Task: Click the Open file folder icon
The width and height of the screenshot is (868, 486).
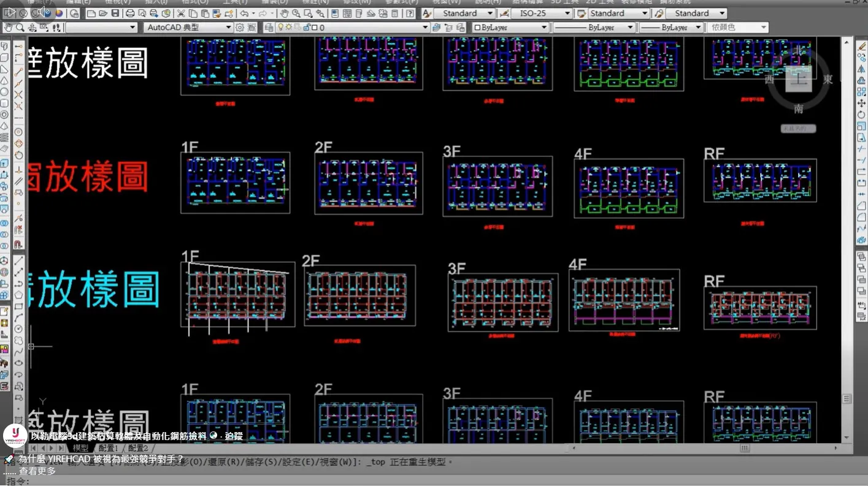Action: coord(102,13)
